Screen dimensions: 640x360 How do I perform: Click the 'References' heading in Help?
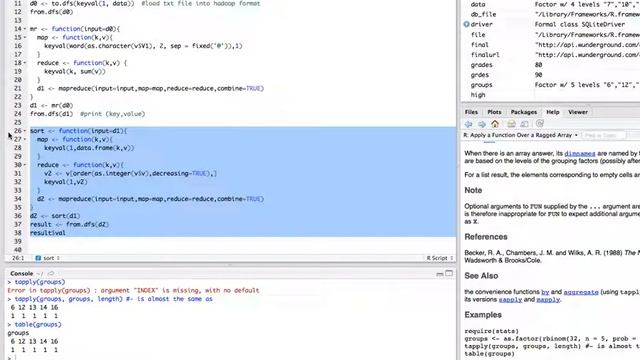pyautogui.click(x=486, y=237)
